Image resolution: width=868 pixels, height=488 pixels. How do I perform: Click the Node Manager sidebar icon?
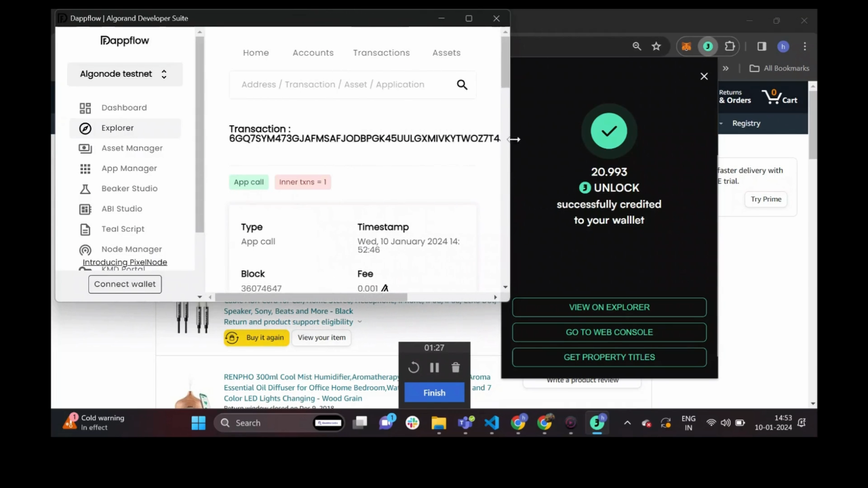(85, 250)
